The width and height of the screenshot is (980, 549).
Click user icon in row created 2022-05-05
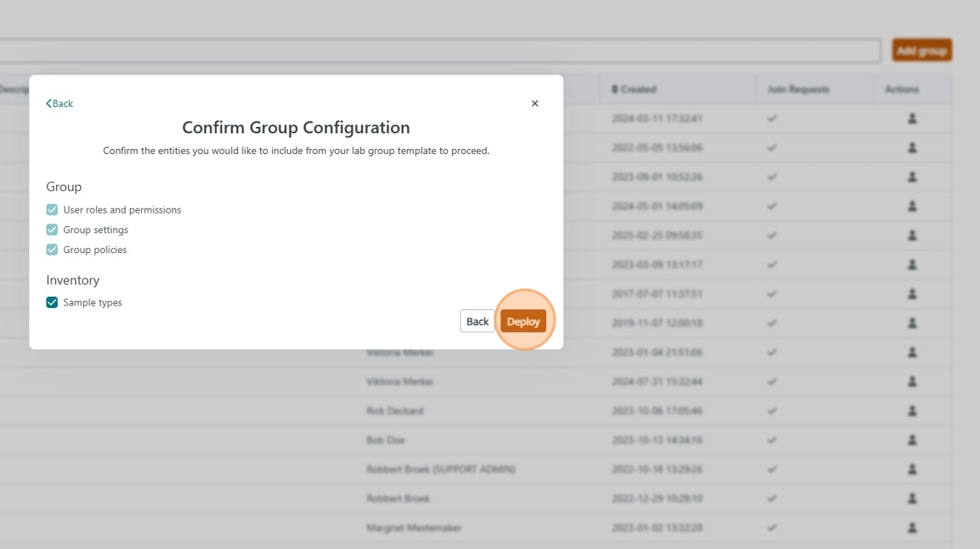pos(912,148)
